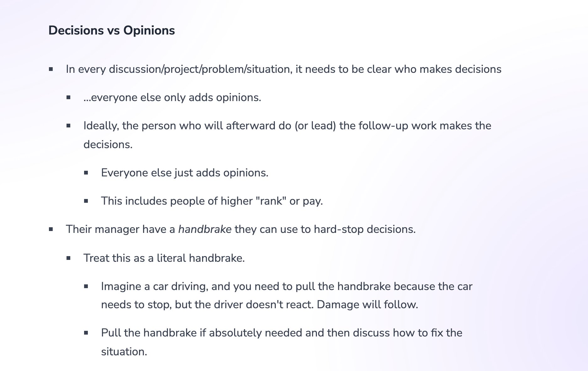Click the bullet before 'Treat this as a literal handbrake'
This screenshot has height=371, width=588.
(x=68, y=258)
